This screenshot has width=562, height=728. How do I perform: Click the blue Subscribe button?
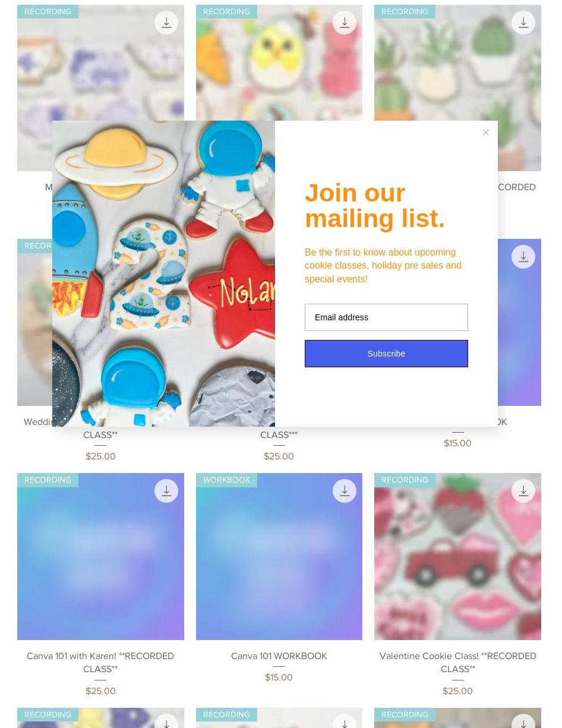(x=386, y=354)
